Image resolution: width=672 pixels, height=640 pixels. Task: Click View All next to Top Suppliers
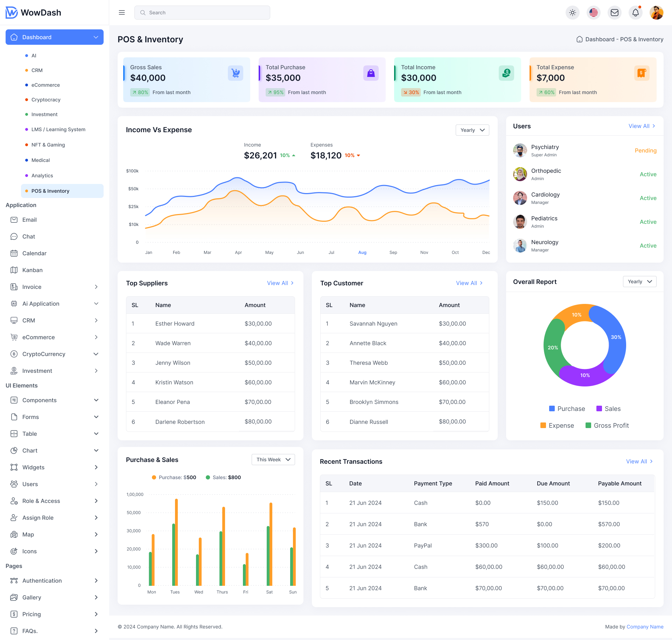pyautogui.click(x=280, y=283)
